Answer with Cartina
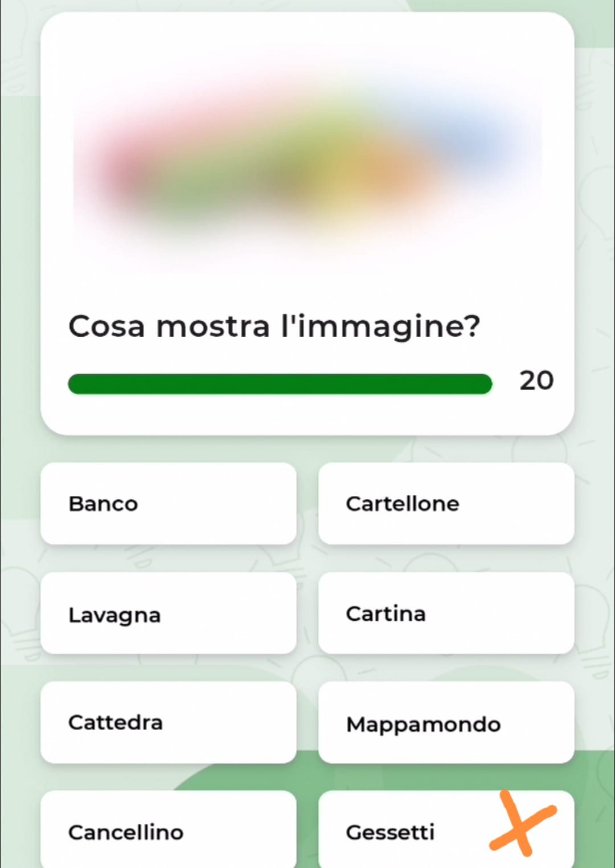This screenshot has width=615, height=868. click(446, 613)
